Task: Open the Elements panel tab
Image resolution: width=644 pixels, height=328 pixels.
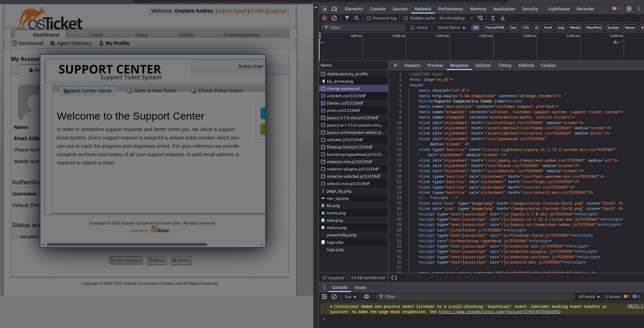Action: tap(354, 9)
